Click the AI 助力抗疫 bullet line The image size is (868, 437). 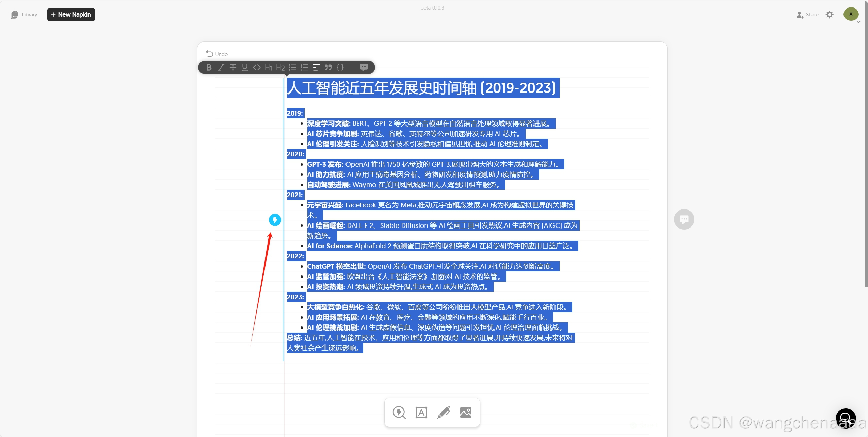pos(423,174)
